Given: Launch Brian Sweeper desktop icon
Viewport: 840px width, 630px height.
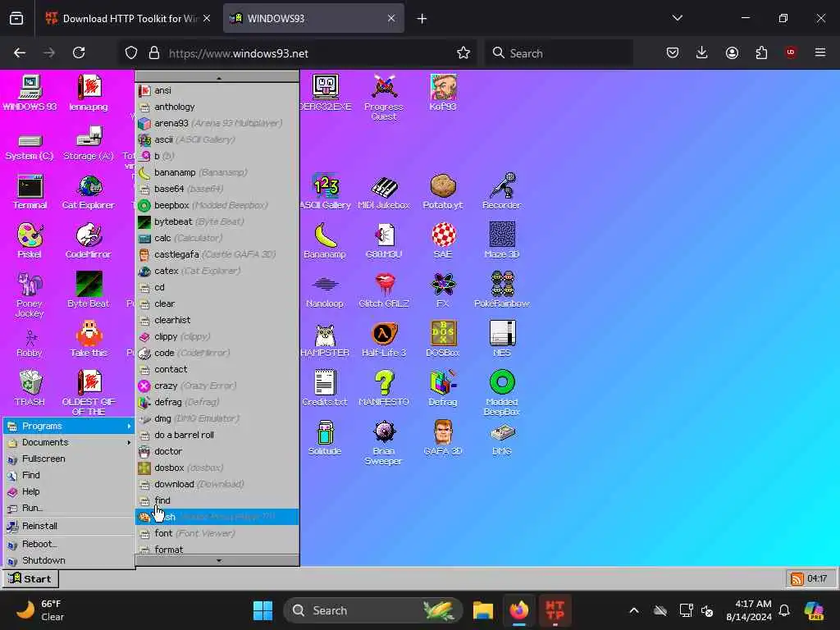Looking at the screenshot, I should click(384, 442).
